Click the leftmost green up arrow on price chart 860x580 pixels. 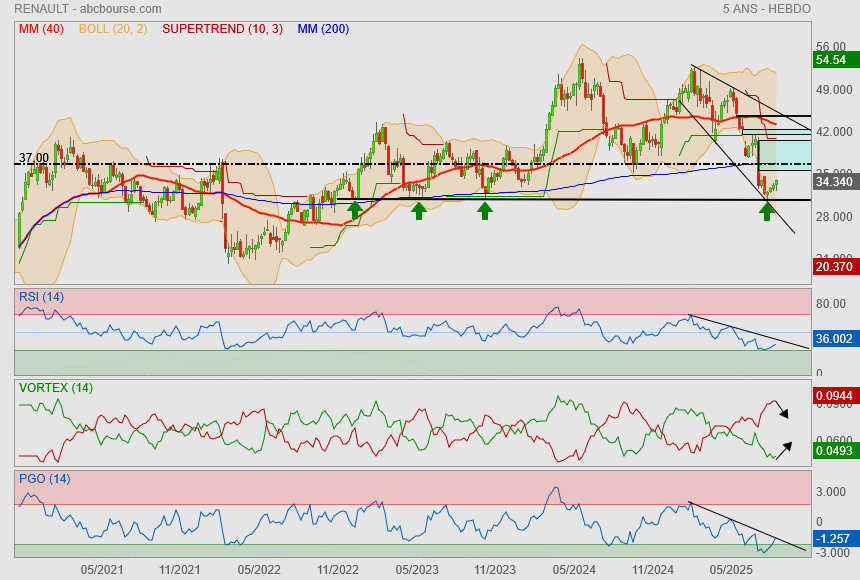coord(355,210)
